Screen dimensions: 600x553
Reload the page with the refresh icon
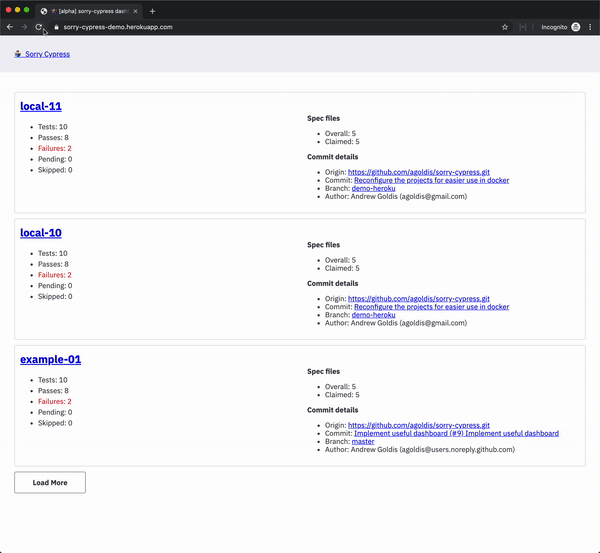[38, 27]
